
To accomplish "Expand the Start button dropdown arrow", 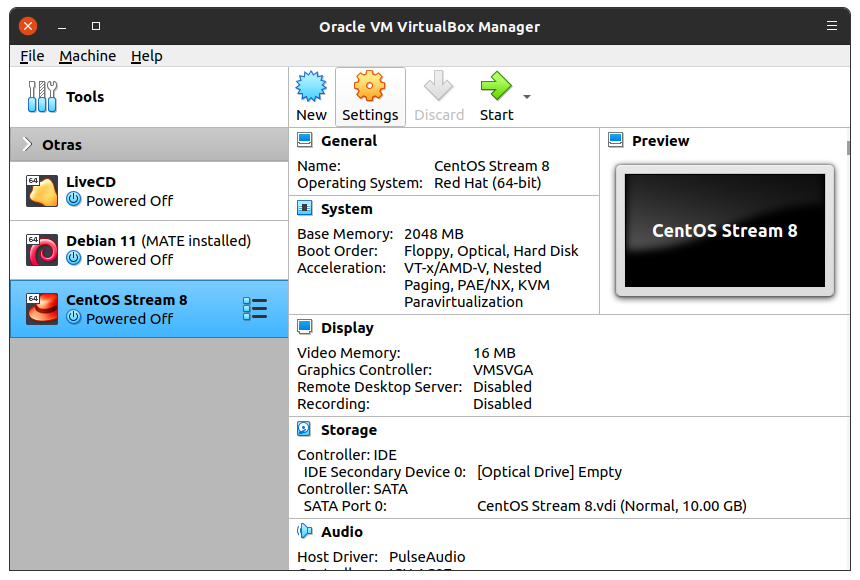I will pyautogui.click(x=527, y=97).
